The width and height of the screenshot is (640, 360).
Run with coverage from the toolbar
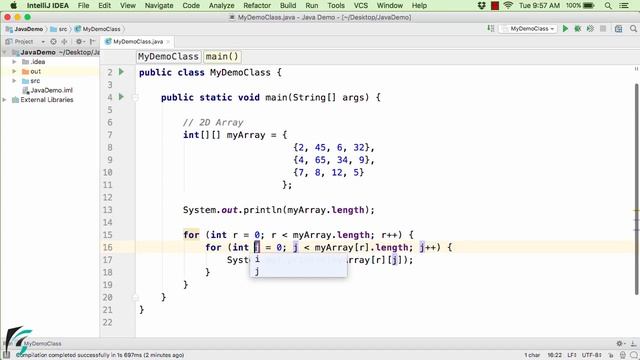(590, 29)
